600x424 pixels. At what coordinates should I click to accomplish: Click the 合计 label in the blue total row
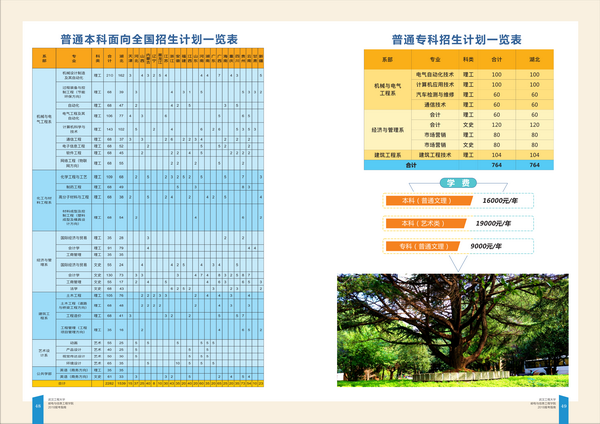(411, 165)
